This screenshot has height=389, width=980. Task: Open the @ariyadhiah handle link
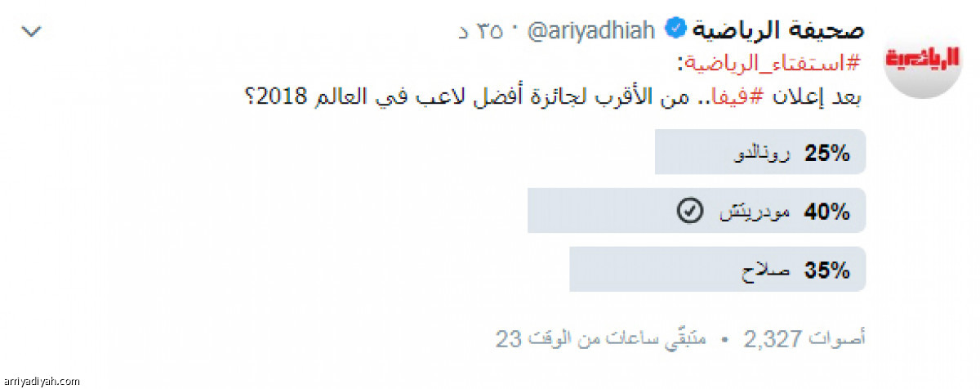[x=592, y=31]
